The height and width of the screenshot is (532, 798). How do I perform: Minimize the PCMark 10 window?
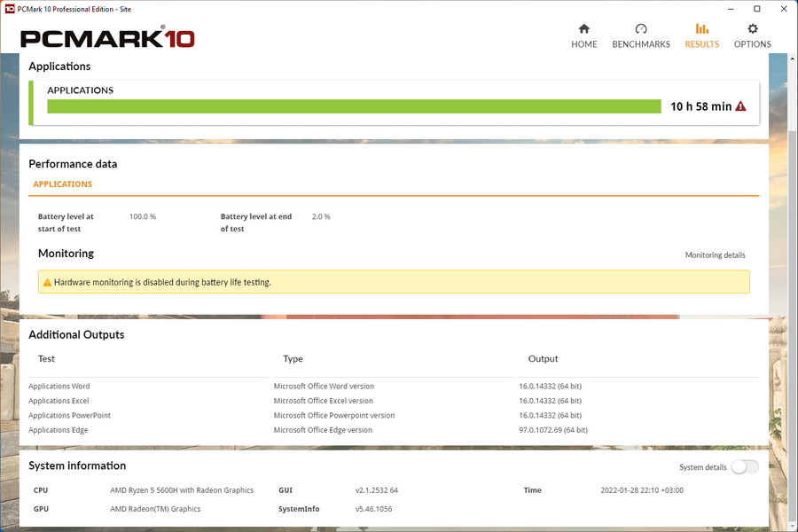pos(731,9)
